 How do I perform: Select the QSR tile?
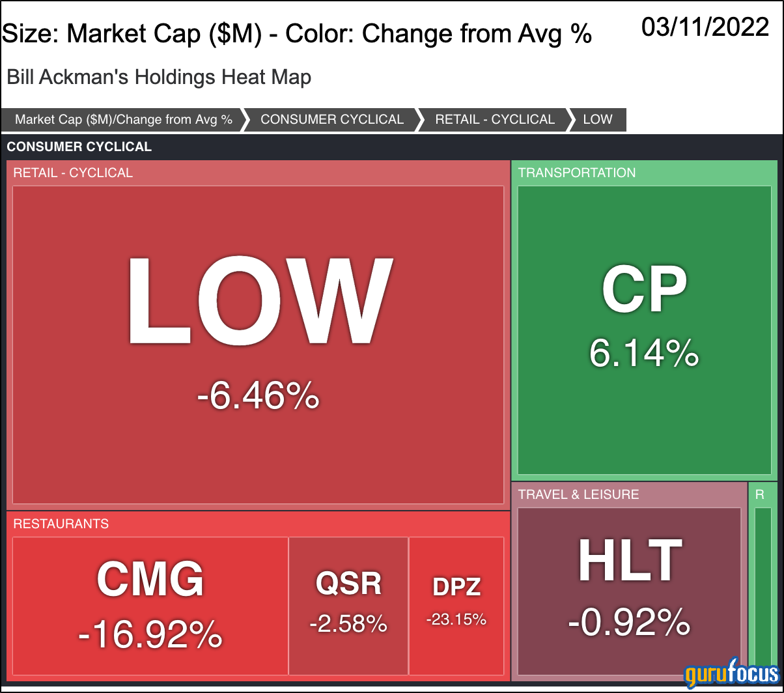pos(348,606)
